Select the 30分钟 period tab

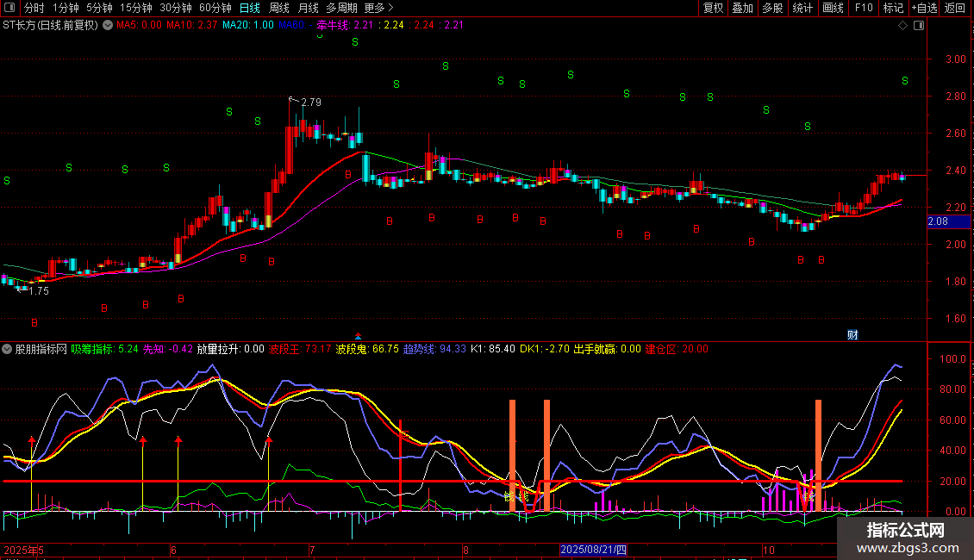point(176,8)
